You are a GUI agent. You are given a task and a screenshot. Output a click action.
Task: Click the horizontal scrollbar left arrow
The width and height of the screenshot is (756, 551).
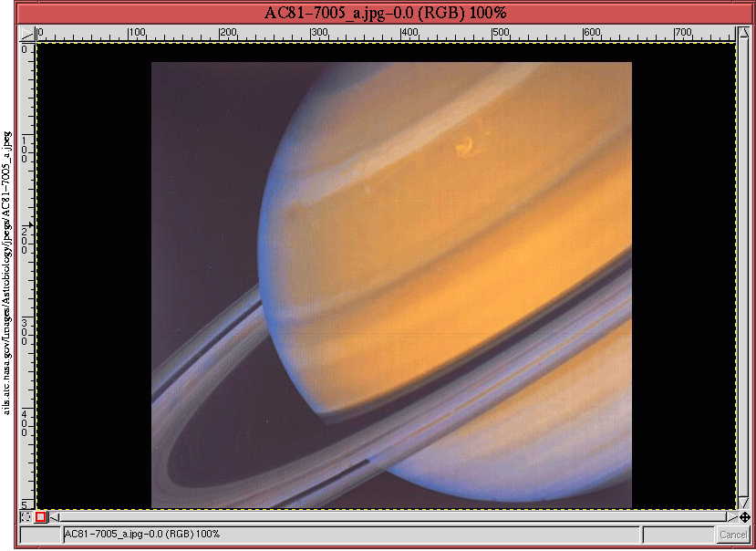coord(54,517)
